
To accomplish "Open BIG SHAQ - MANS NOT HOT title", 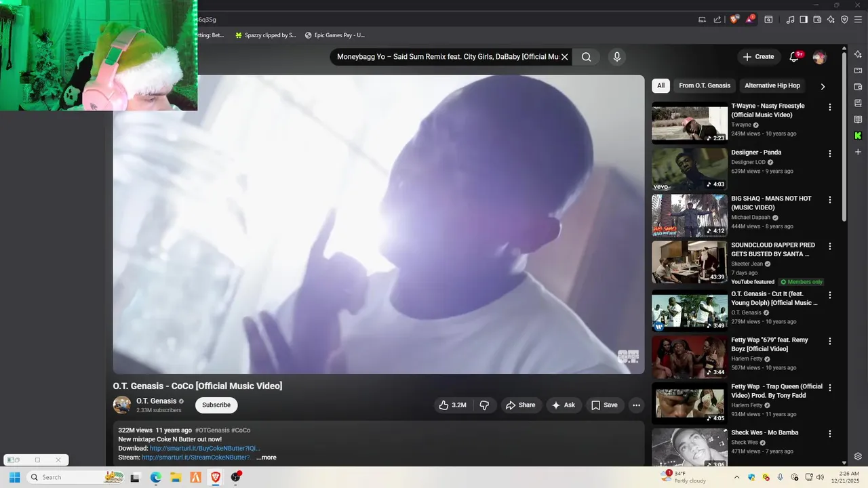I will click(x=771, y=203).
